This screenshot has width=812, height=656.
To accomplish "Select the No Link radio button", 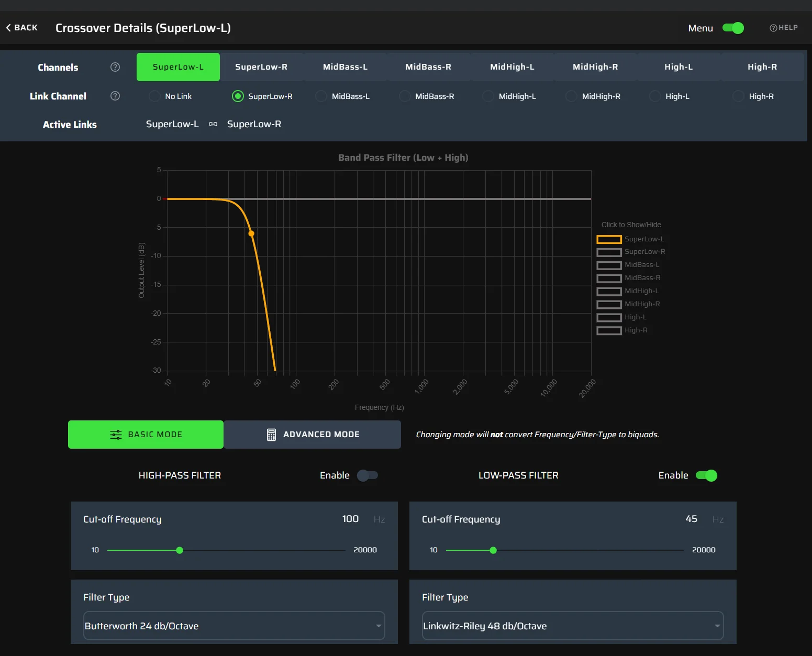I will click(154, 96).
